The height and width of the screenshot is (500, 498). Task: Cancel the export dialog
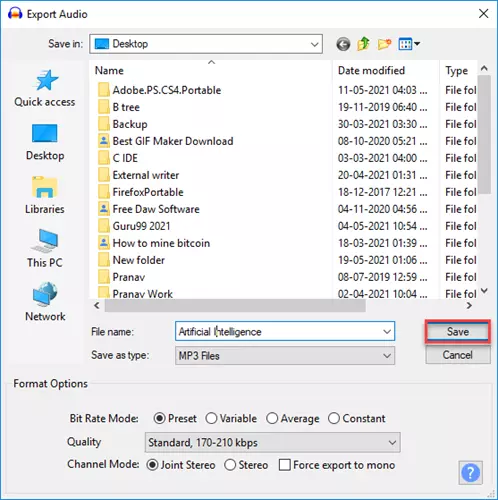(x=458, y=355)
